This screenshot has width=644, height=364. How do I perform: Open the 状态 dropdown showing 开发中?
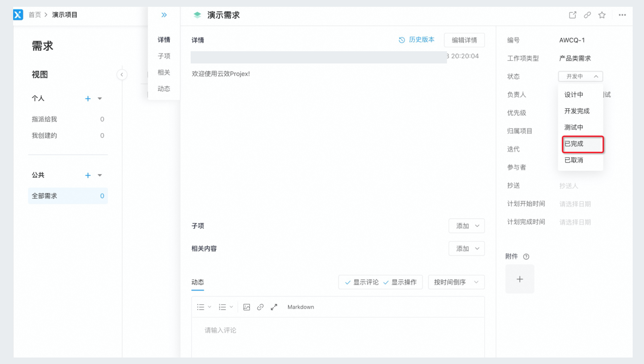(581, 76)
